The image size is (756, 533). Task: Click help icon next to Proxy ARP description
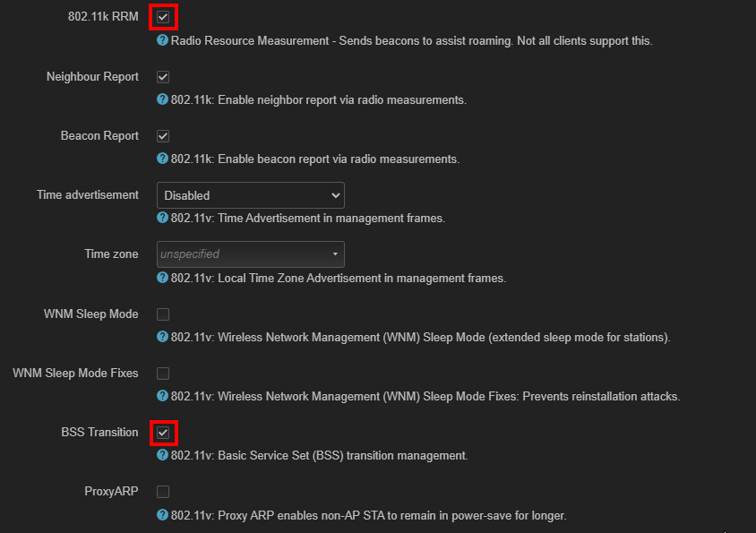click(x=162, y=515)
